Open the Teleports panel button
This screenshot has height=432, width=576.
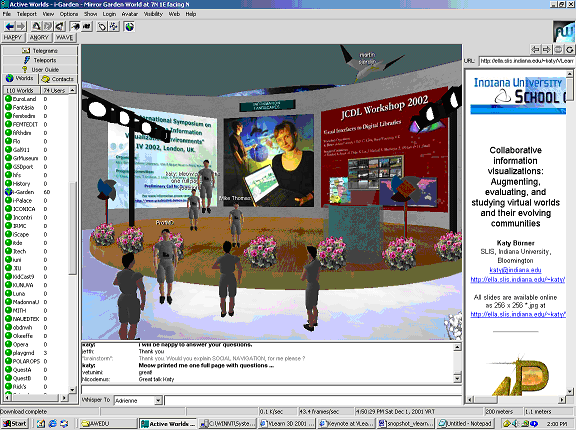tap(40, 60)
